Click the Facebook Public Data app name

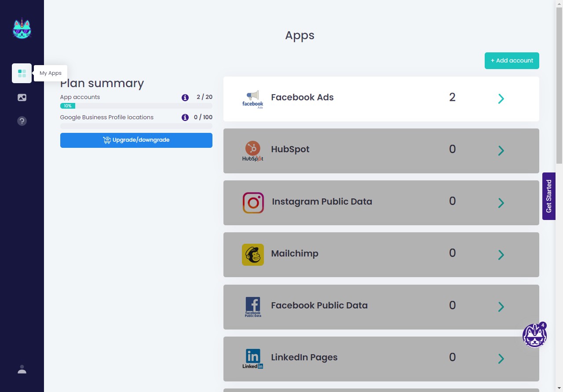(x=319, y=305)
